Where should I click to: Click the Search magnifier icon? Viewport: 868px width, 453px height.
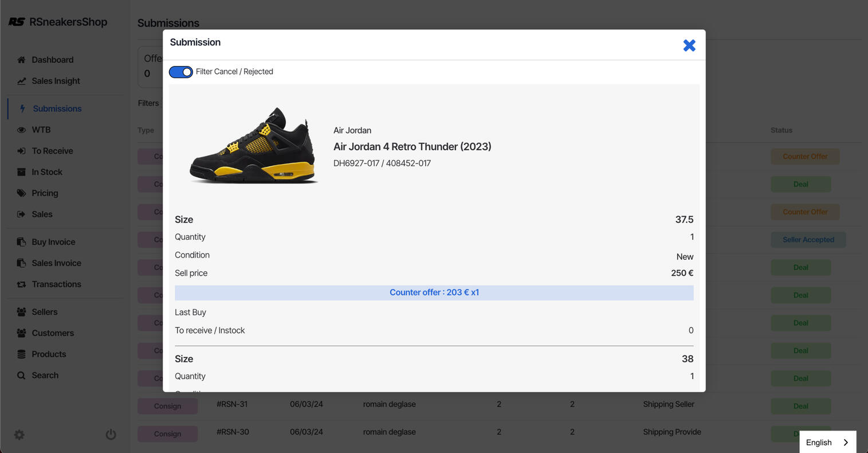[21, 376]
